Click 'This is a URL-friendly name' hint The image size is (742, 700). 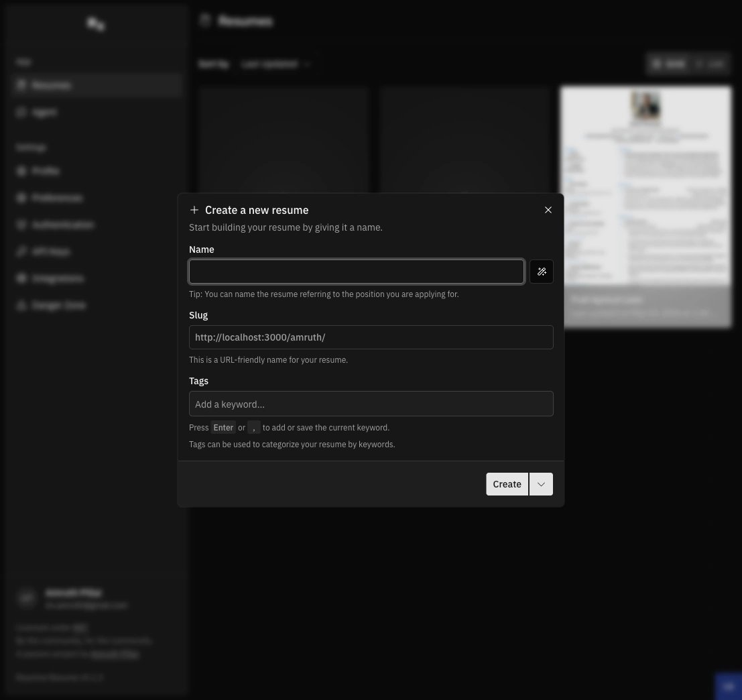coord(268,359)
